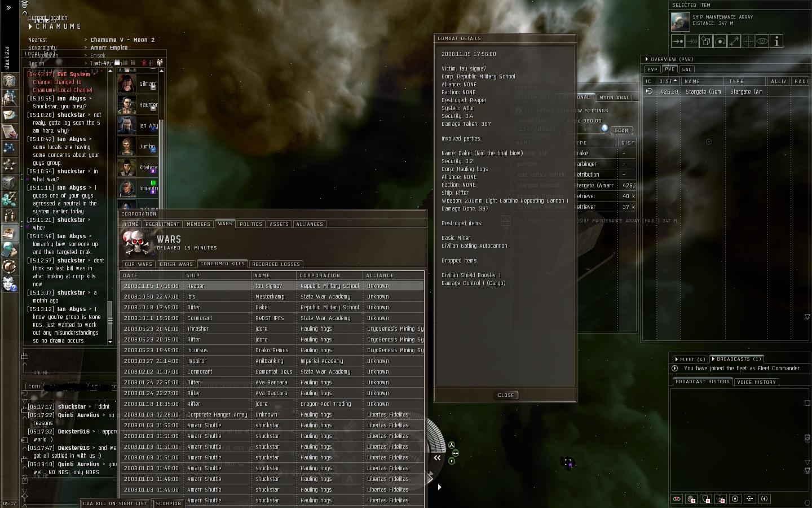Open the star map constellation icon

(x=9, y=148)
